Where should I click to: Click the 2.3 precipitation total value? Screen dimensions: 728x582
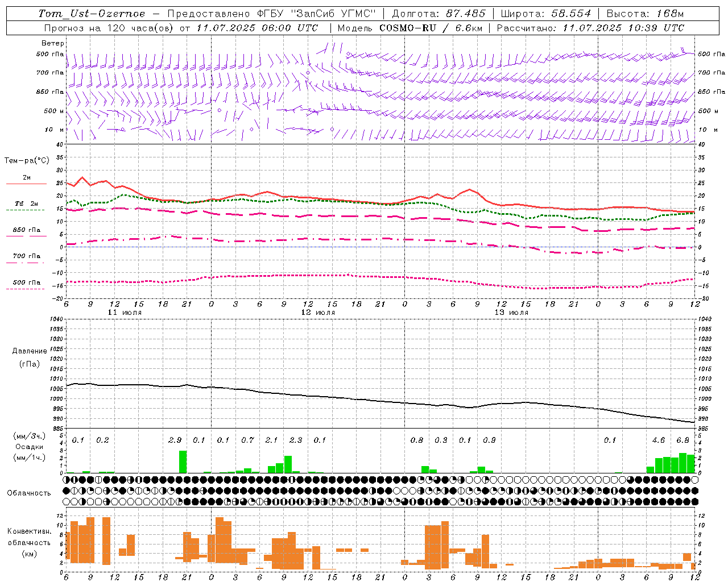(296, 440)
